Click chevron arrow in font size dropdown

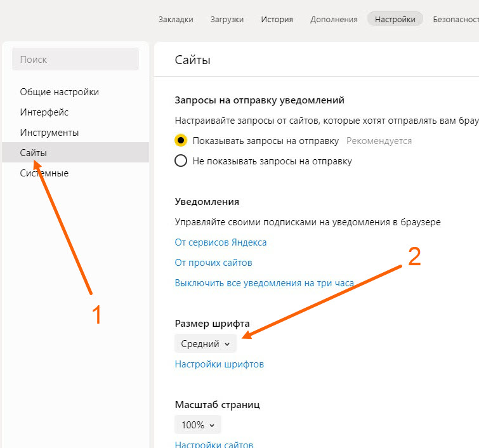pos(227,345)
